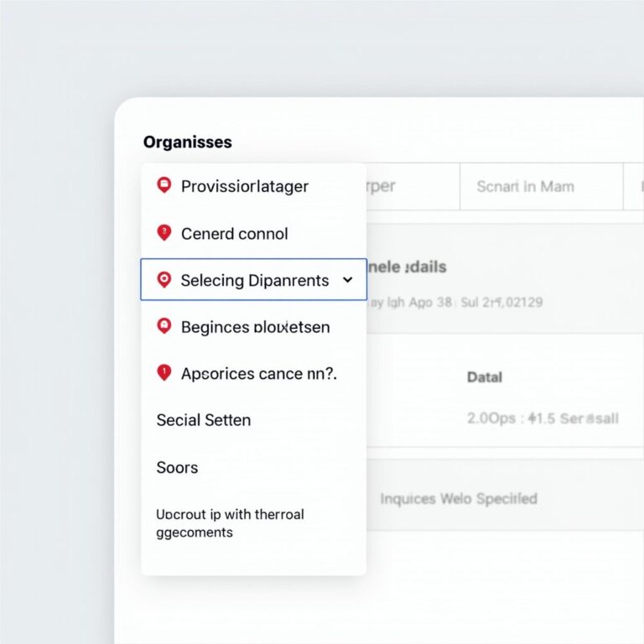644x644 pixels.
Task: Click Upcrout ip with therroal ggecoments
Action: [x=230, y=523]
